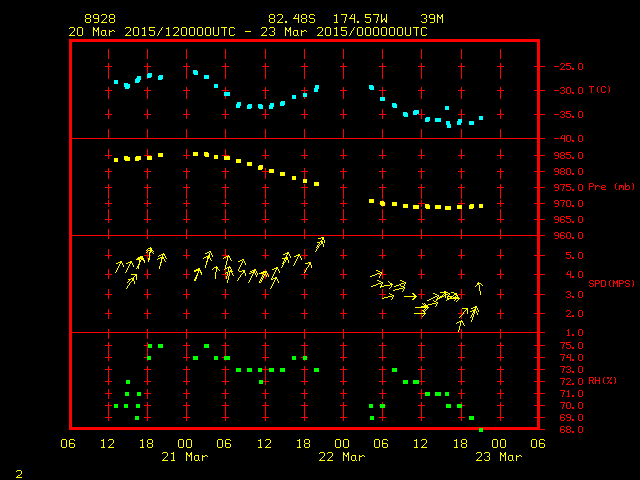Screen dimensions: 640x480
Task: Click the T(C) temperature axis label
Action: pyautogui.click(x=600, y=89)
